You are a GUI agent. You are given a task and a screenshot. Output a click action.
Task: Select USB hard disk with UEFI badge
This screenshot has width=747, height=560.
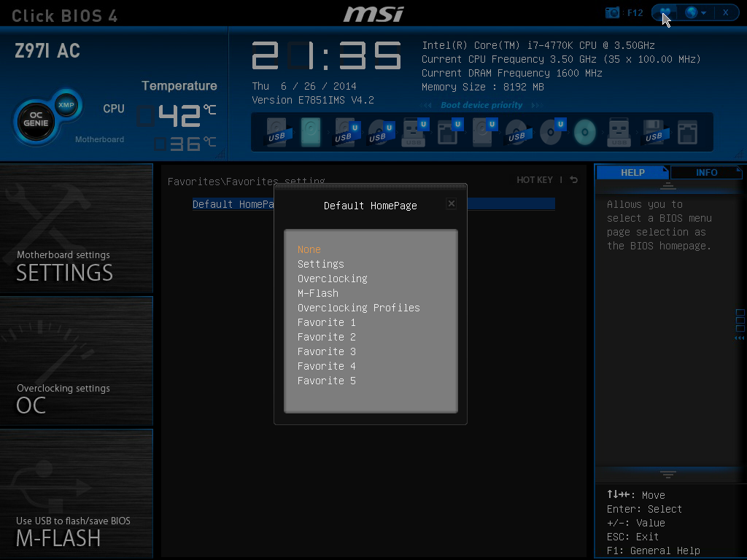click(345, 132)
